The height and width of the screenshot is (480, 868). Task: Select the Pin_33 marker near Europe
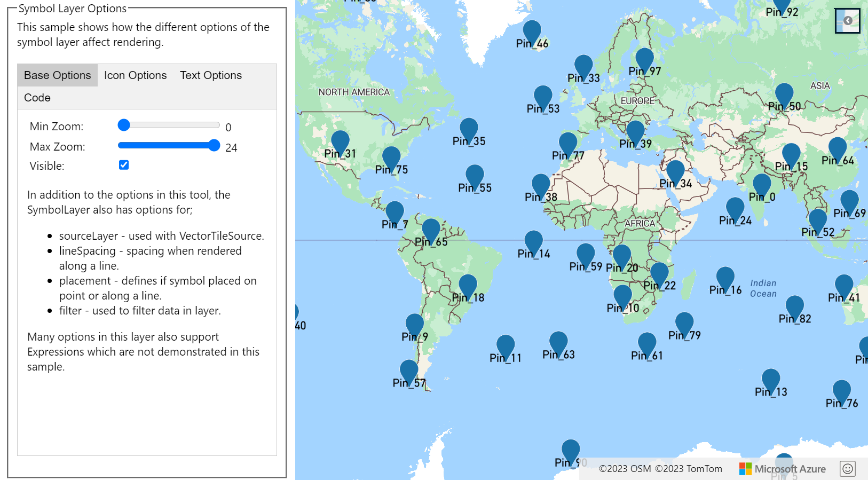coord(583,67)
